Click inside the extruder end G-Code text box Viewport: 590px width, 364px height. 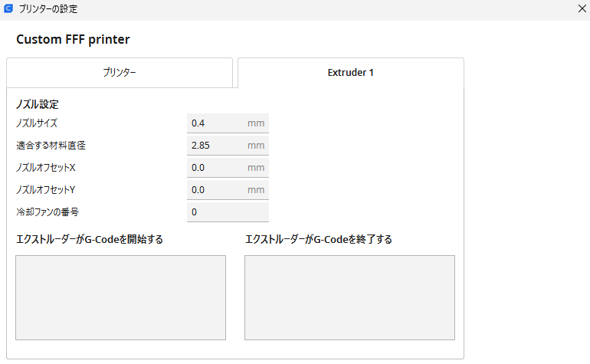pyautogui.click(x=349, y=297)
